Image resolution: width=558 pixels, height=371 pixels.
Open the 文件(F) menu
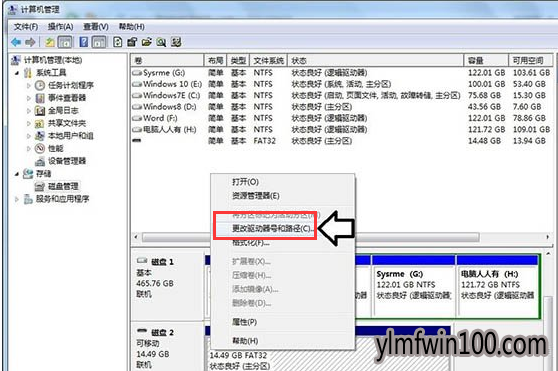click(x=26, y=27)
